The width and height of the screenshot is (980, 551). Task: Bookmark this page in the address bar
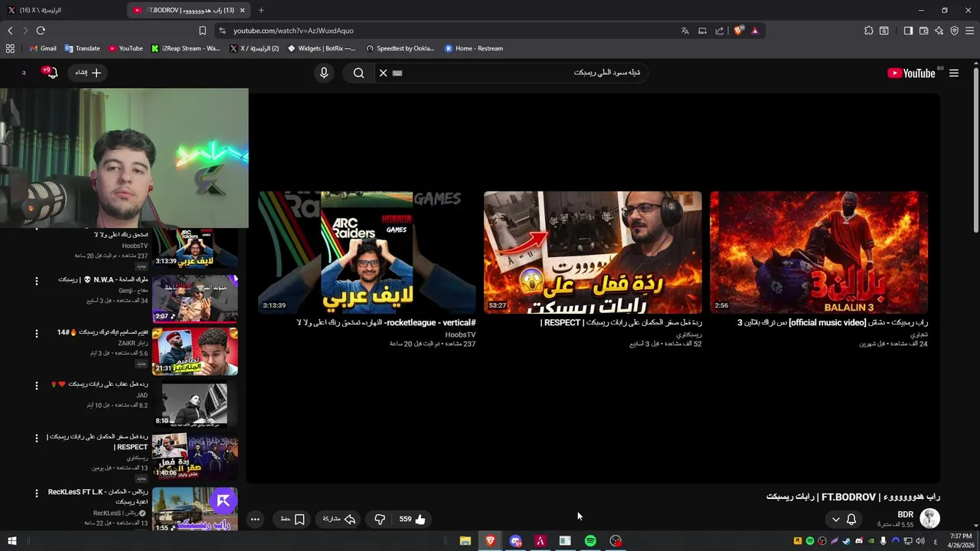[202, 31]
